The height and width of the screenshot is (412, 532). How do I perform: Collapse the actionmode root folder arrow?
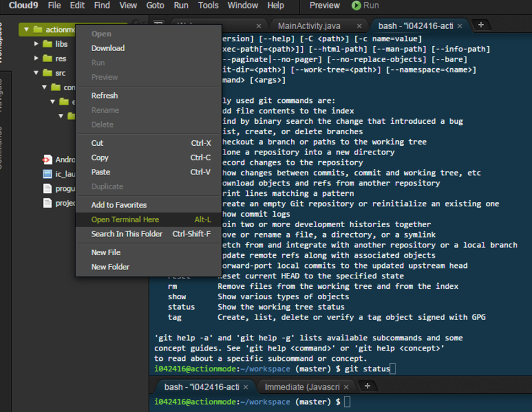26,30
